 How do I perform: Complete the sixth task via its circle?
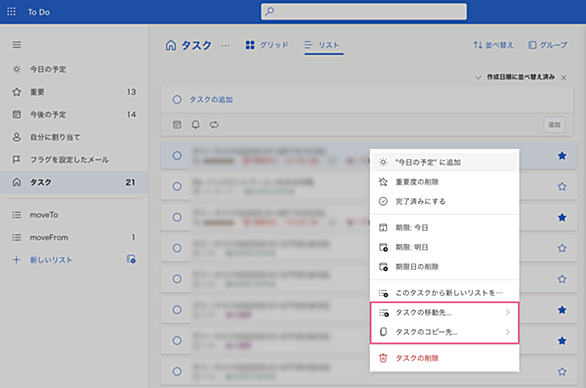(177, 310)
